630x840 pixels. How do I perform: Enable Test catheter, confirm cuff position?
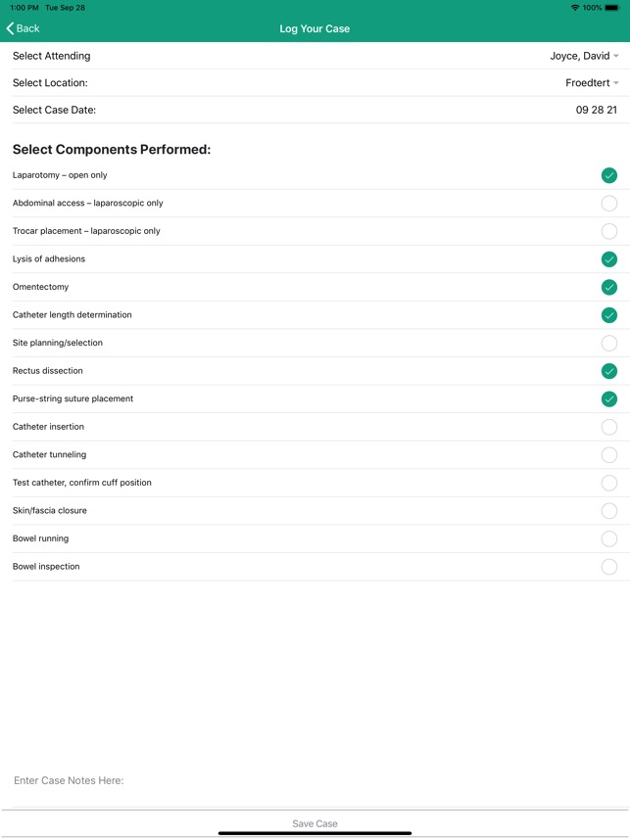608,483
